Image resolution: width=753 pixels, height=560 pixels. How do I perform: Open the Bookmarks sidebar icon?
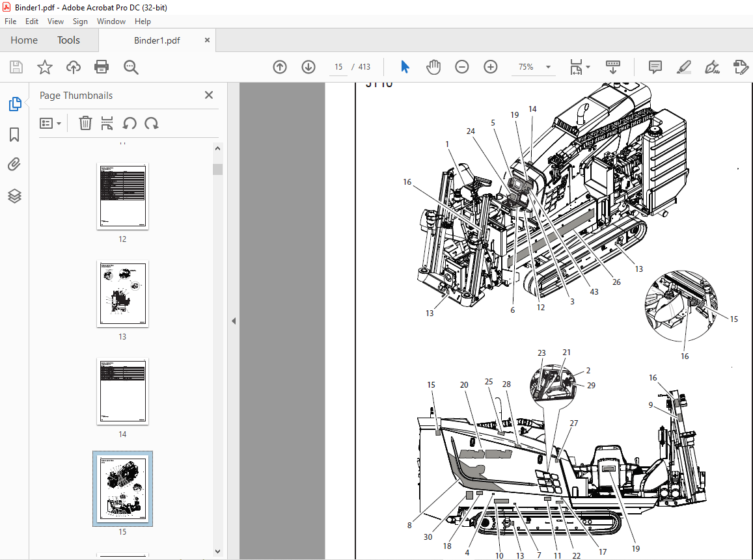tap(14, 135)
